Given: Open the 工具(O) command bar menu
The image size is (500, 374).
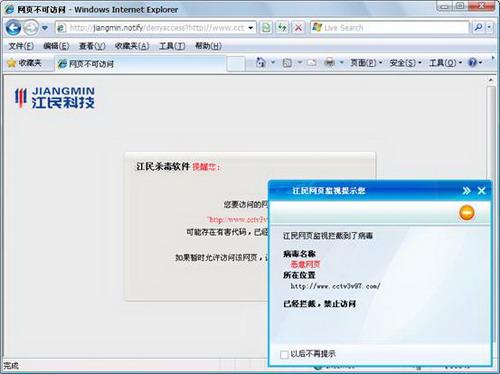Looking at the screenshot, I should (x=445, y=63).
